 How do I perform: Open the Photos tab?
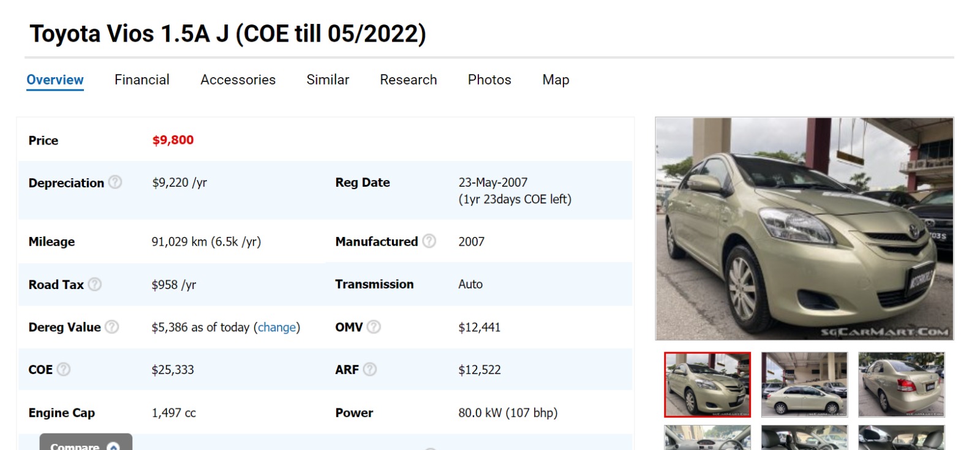(489, 80)
